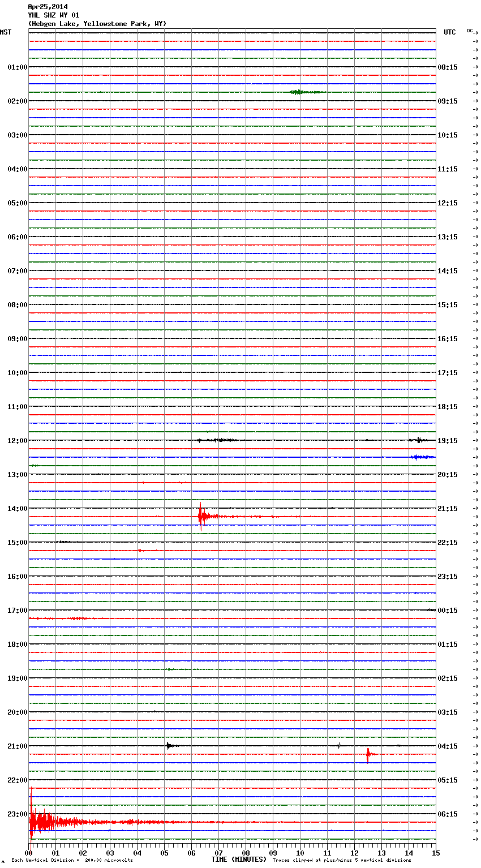Select the 07:00 MST time label
This screenshot has width=481, height=868.
[17, 271]
